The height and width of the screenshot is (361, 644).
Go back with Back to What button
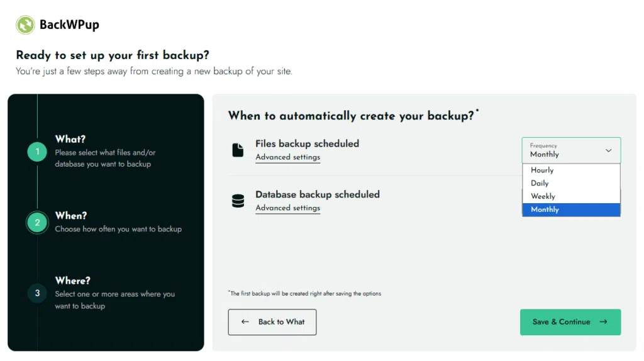click(272, 322)
